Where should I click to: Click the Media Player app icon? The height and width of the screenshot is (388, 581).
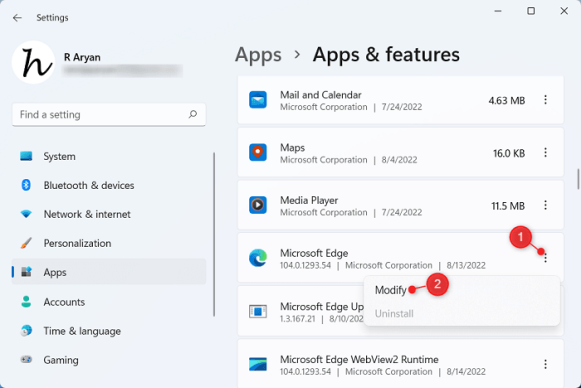click(x=258, y=205)
